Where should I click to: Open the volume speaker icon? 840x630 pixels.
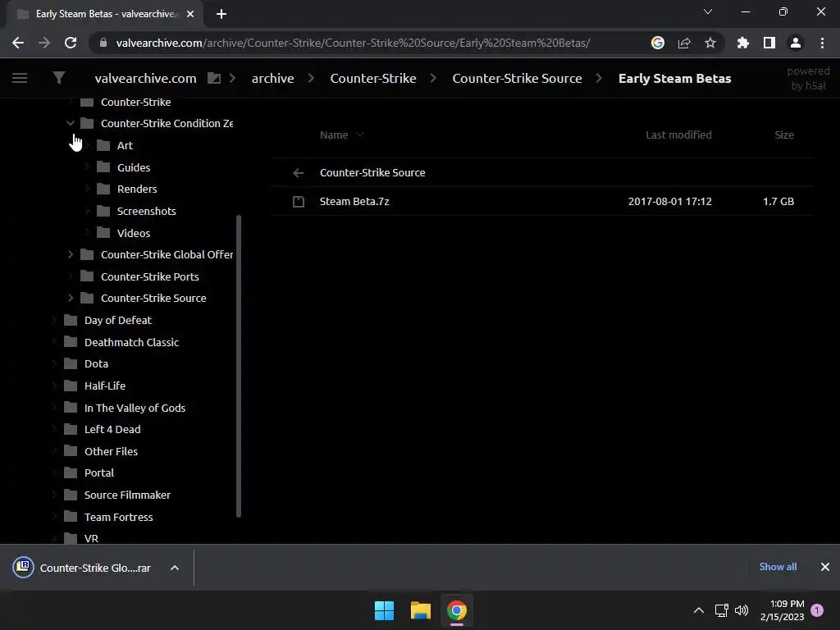coord(742,610)
